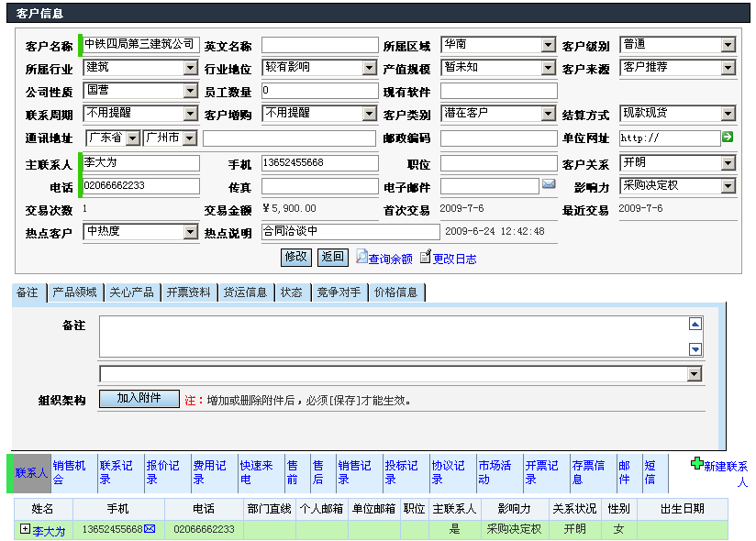Open the 市场活动 records tab
The image size is (756, 541).
click(499, 472)
